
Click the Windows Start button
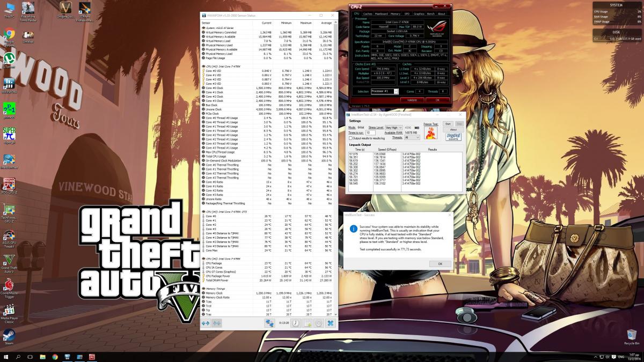[x=5, y=357]
